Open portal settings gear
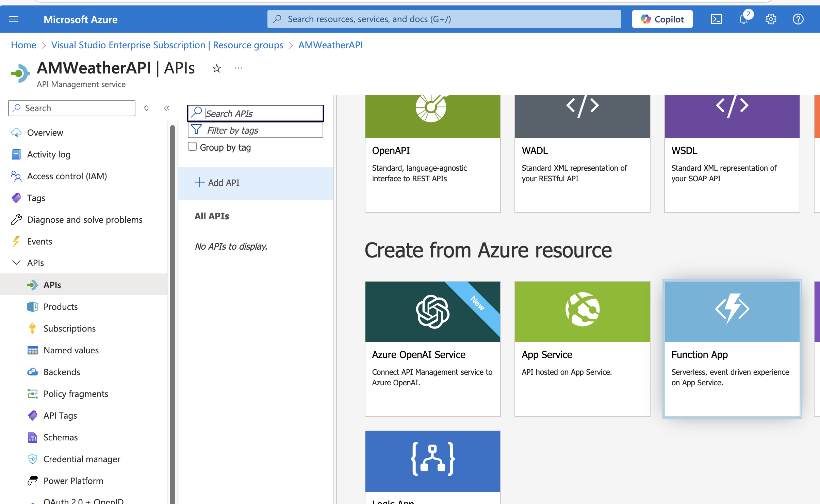 (771, 19)
